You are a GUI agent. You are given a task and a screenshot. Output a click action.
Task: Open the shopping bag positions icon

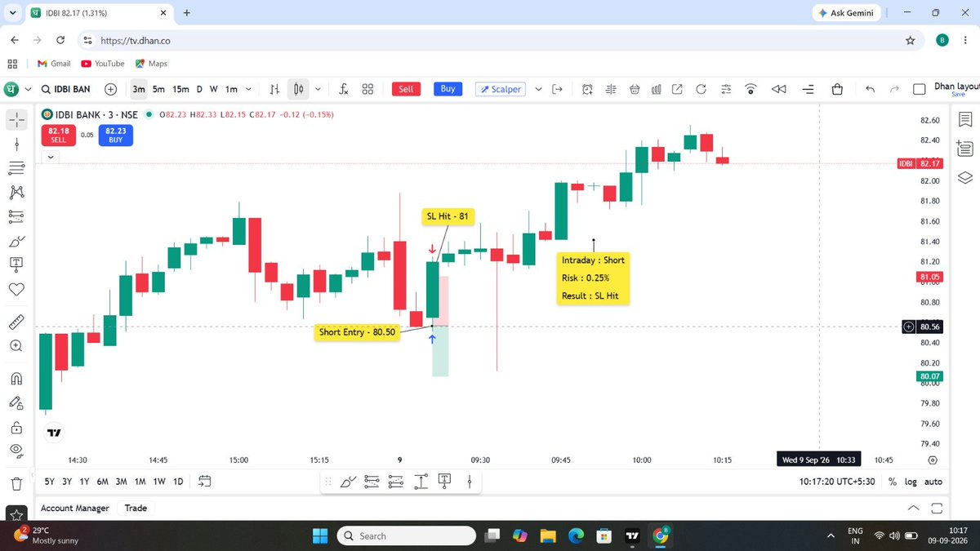tap(837, 89)
